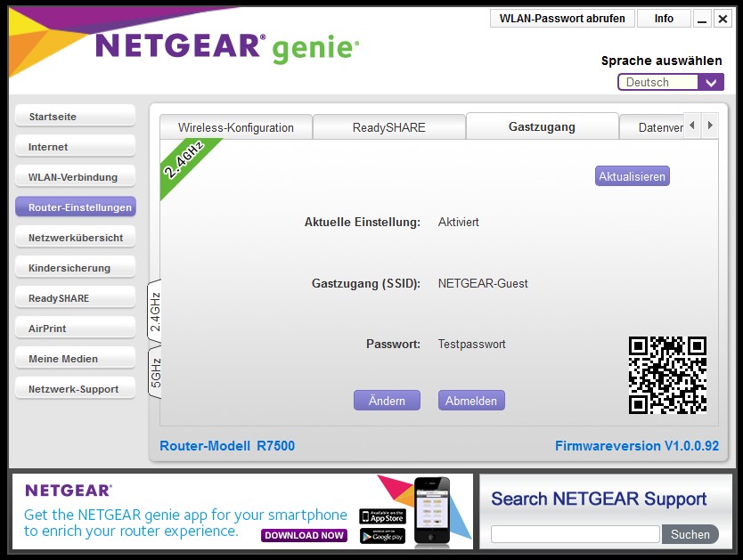The image size is (743, 560).
Task: Switch to the ReadySHARE tab
Action: tap(389, 126)
